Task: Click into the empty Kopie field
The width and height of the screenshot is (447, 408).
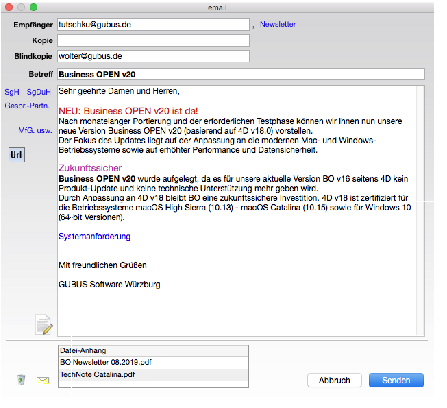Action: click(153, 40)
